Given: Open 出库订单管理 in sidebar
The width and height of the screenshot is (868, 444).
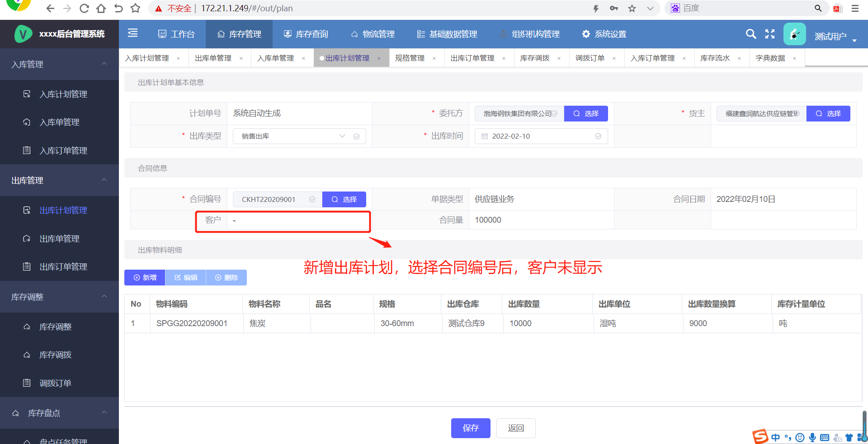Looking at the screenshot, I should (x=59, y=266).
